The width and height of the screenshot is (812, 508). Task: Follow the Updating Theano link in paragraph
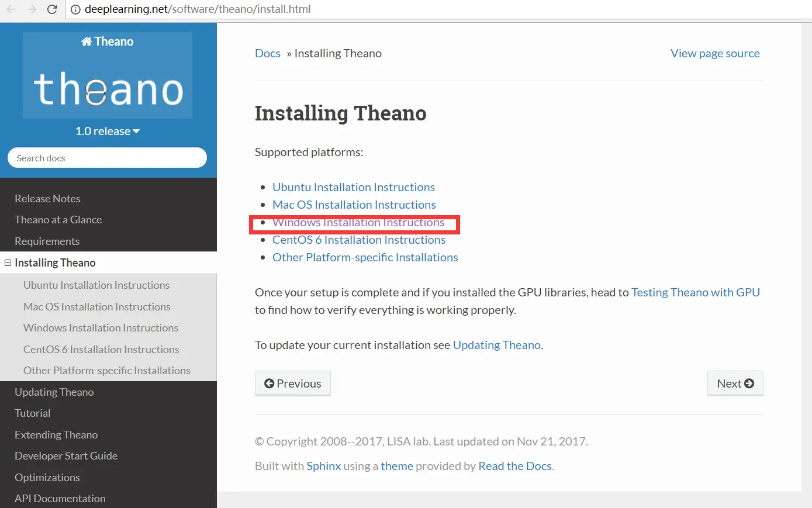pos(497,345)
